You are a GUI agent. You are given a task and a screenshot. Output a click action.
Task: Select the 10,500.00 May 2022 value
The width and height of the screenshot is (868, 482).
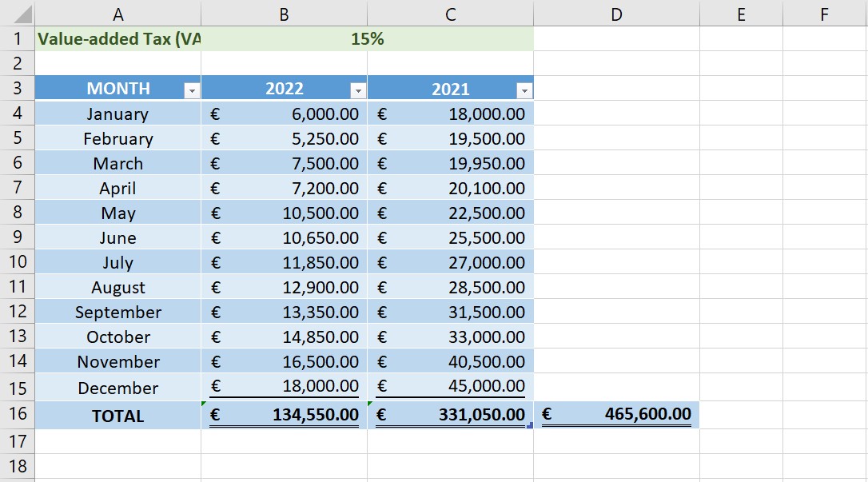pyautogui.click(x=284, y=213)
